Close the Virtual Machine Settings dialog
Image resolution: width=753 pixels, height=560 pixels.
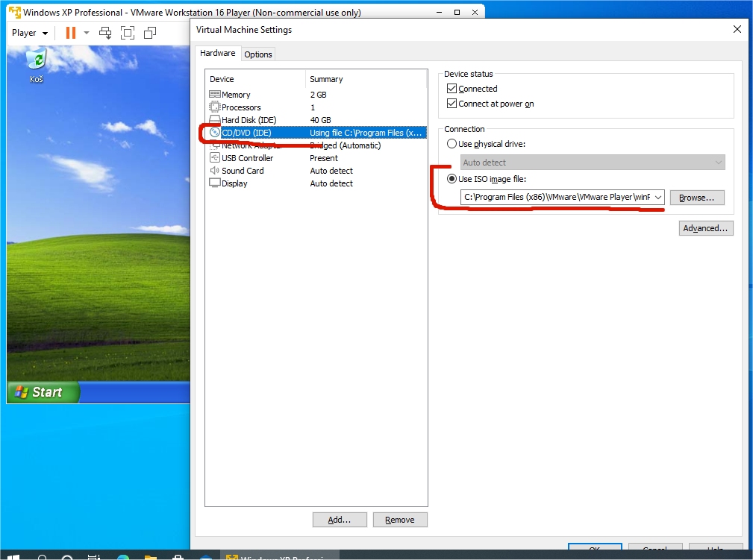click(x=737, y=29)
